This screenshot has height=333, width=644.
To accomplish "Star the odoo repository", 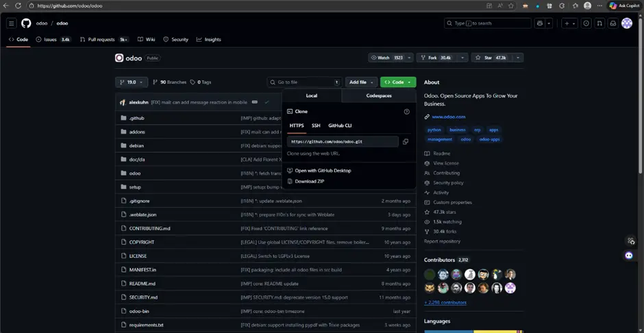I will 492,58.
